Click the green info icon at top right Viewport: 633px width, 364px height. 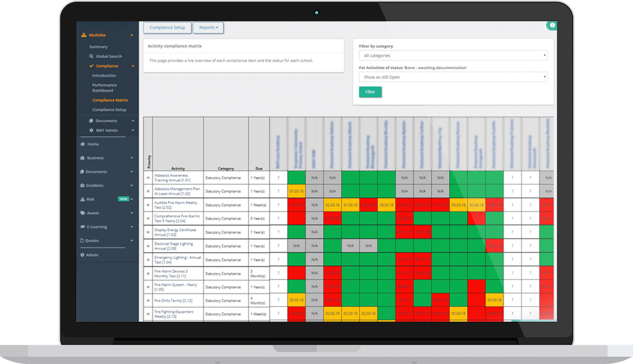tap(552, 25)
